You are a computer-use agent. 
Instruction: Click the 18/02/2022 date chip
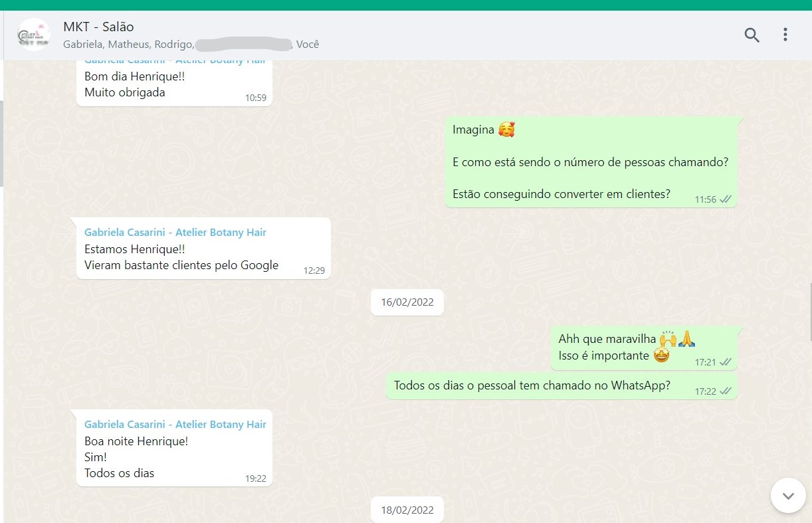point(407,510)
